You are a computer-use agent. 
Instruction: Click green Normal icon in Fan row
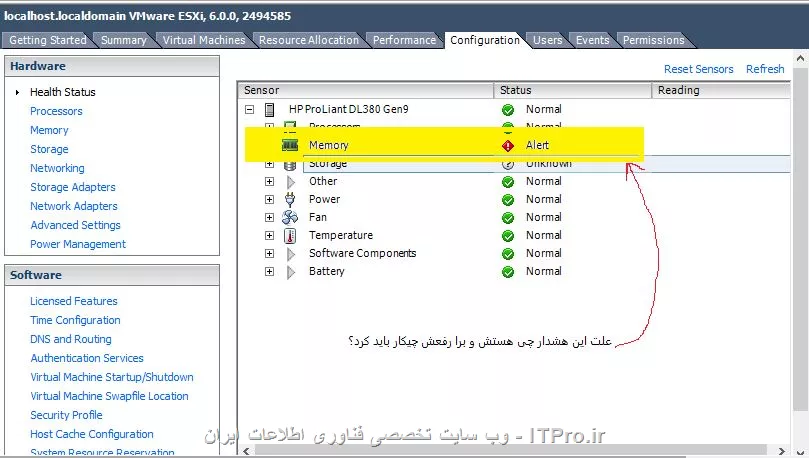(508, 218)
